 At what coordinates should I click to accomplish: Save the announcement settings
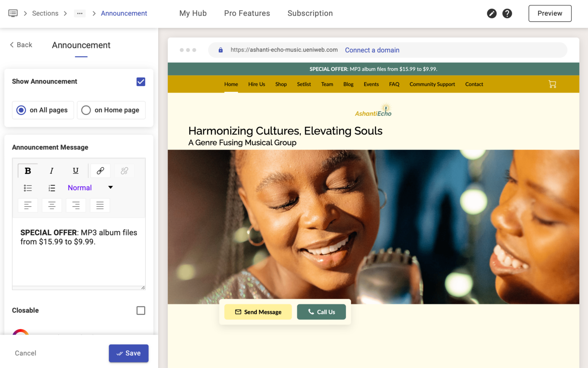[129, 353]
